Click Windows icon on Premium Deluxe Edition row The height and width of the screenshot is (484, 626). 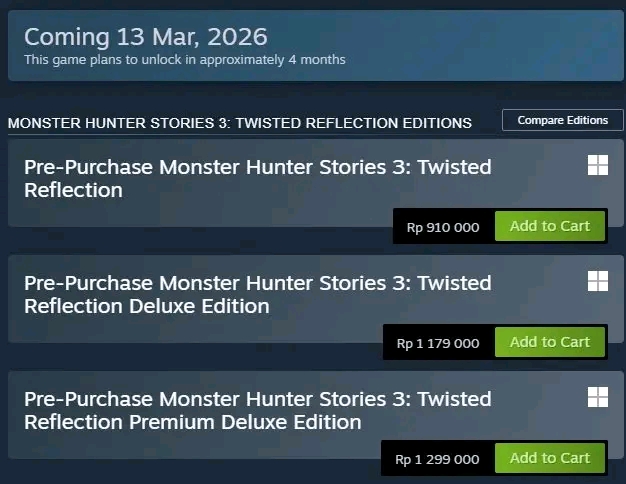pos(598,397)
